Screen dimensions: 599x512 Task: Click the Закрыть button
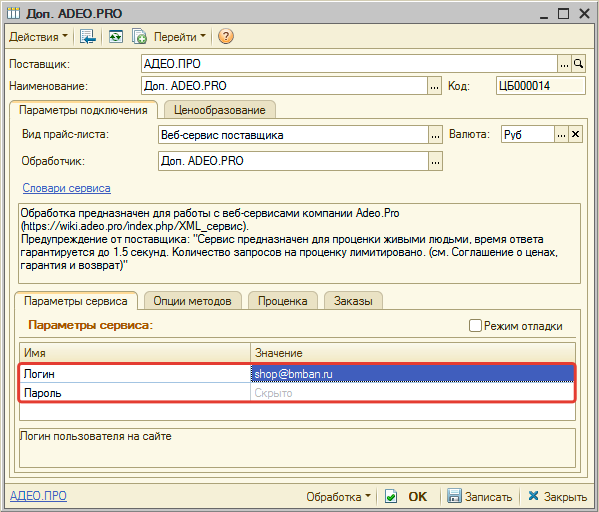point(557,496)
